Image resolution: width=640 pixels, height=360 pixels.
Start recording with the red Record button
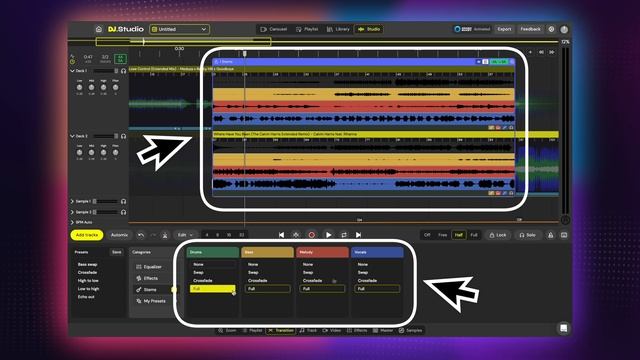pos(311,235)
